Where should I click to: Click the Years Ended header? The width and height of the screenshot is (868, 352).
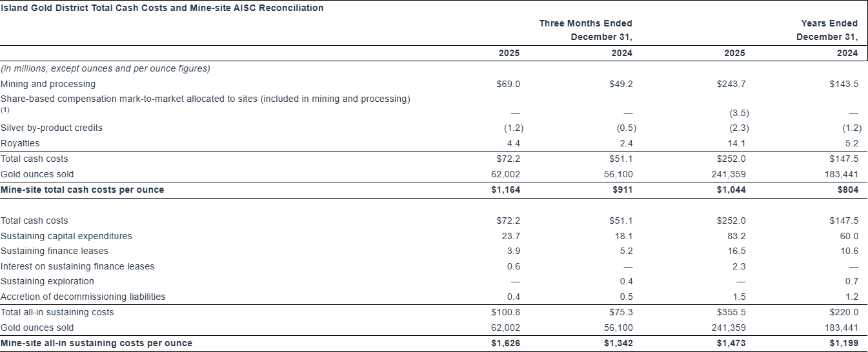829,23
